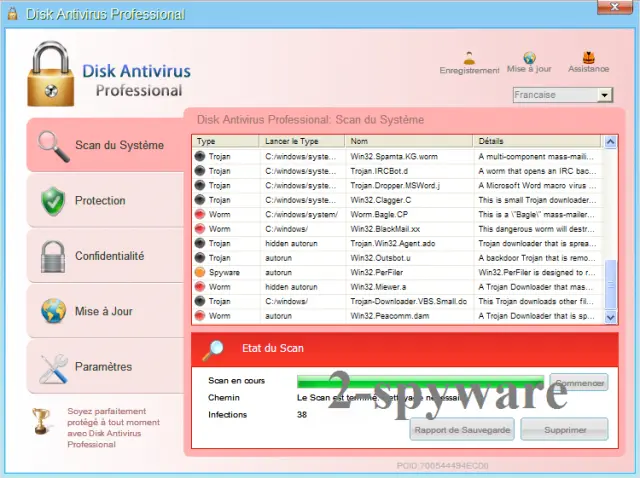Click the Soyez parfaitement protégé promo text
Screen dimensions: 640x478
pyautogui.click(x=113, y=428)
